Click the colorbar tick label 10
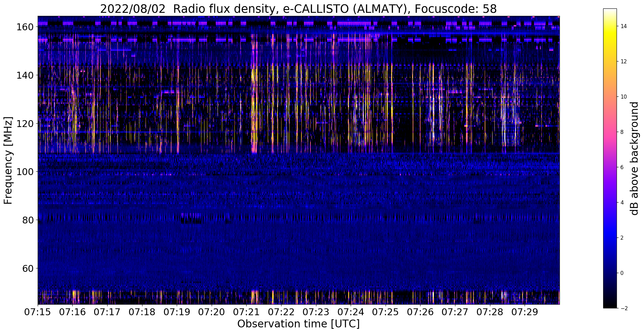Image resolution: width=644 pixels, height=333 pixels. click(624, 97)
